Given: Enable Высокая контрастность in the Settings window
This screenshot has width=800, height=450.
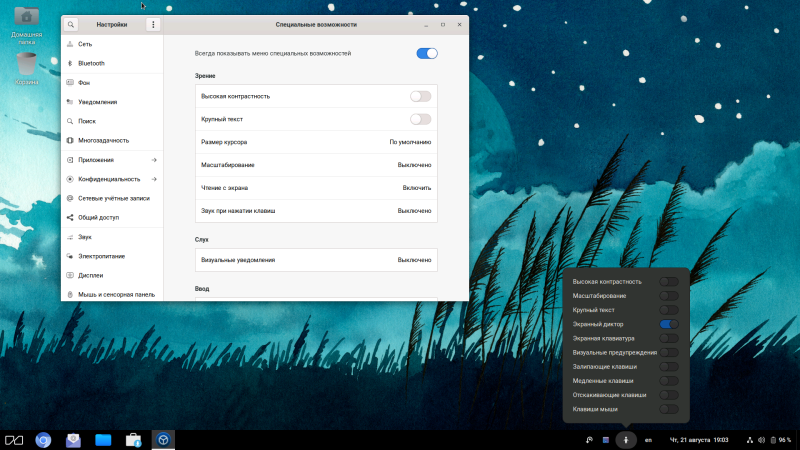Looking at the screenshot, I should [421, 96].
